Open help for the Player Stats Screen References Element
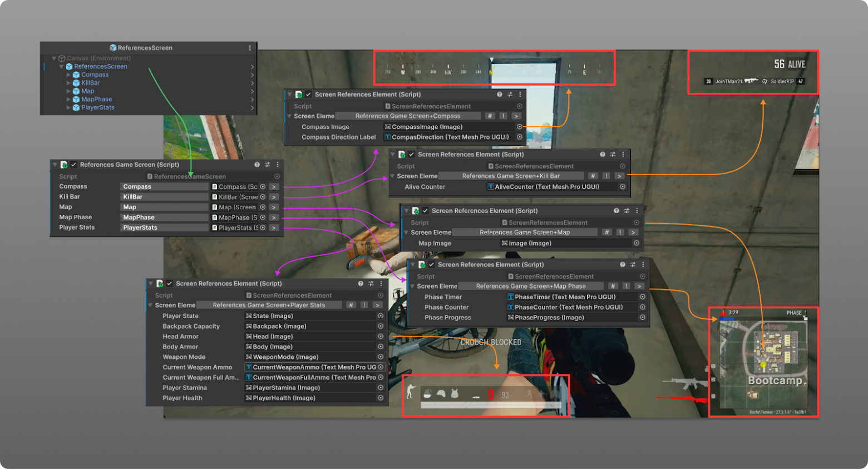 coord(361,284)
